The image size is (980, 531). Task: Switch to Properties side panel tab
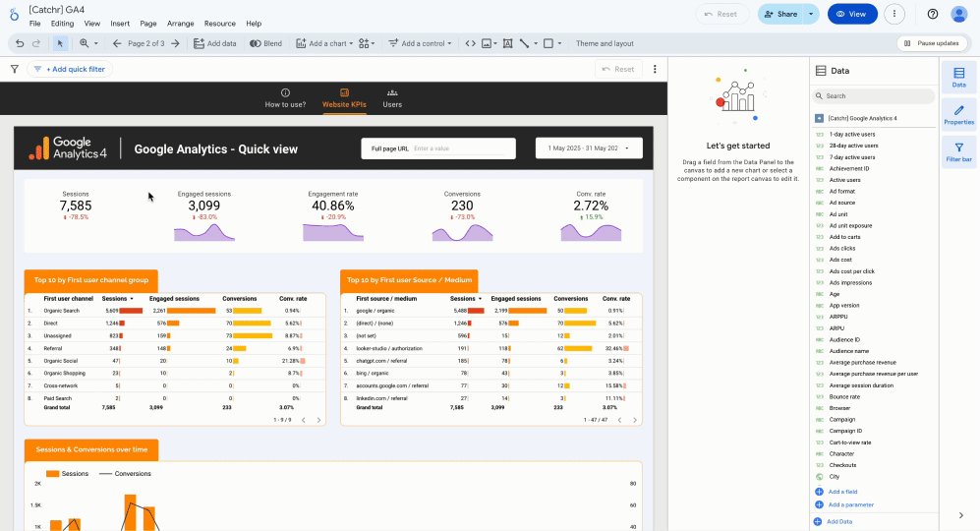coord(958,114)
